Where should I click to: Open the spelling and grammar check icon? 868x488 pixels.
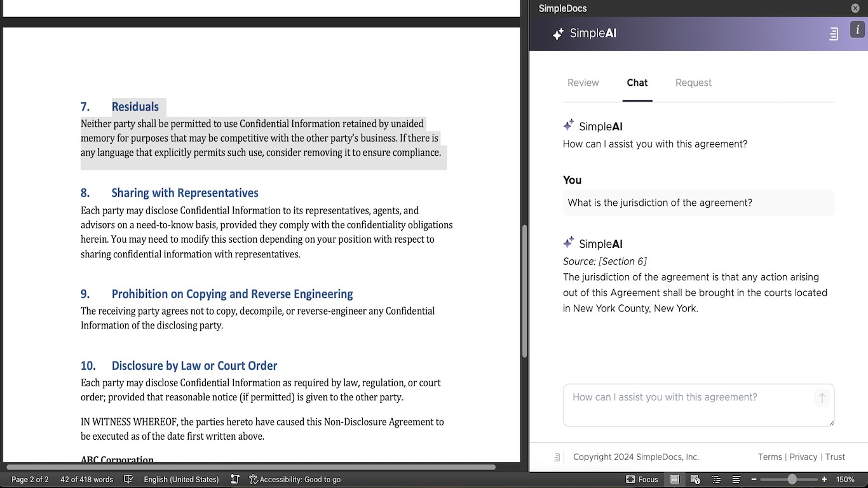tap(128, 479)
